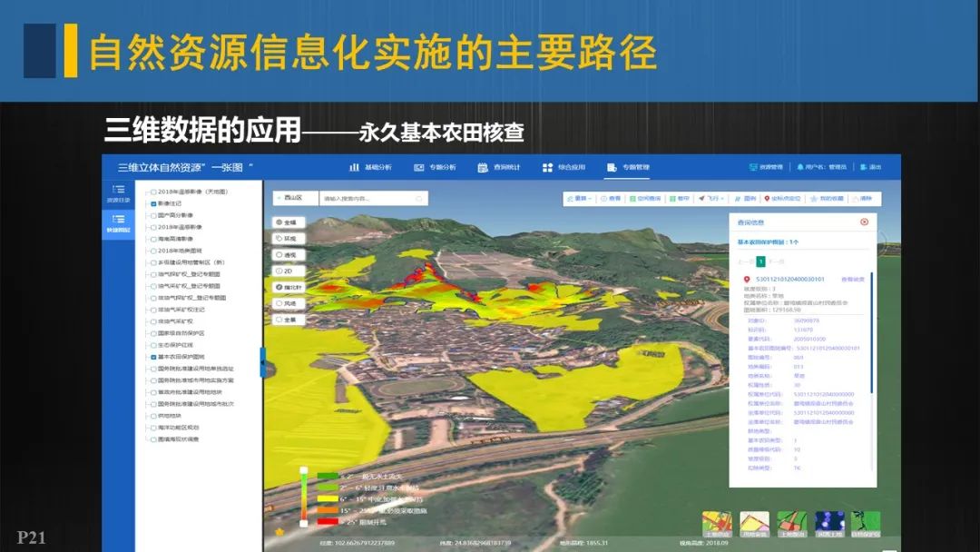Click the 全景 panorama map button
Screen dimensions: 980x552
pos(289,320)
